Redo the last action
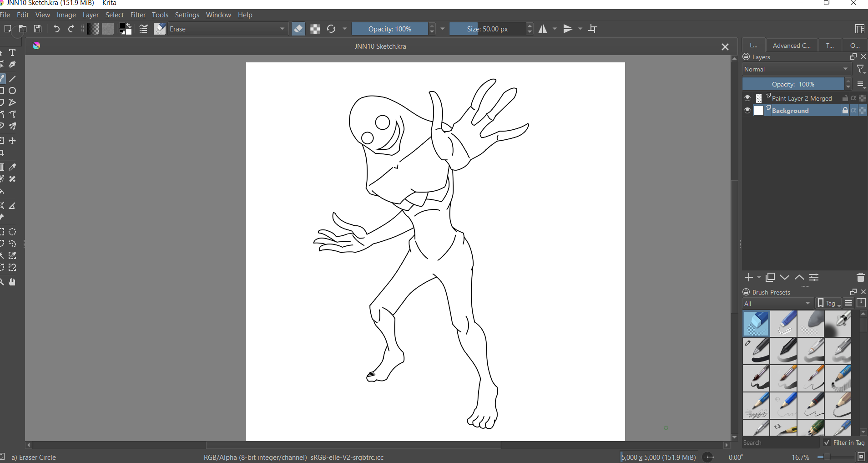This screenshot has height=463, width=868. coord(71,29)
